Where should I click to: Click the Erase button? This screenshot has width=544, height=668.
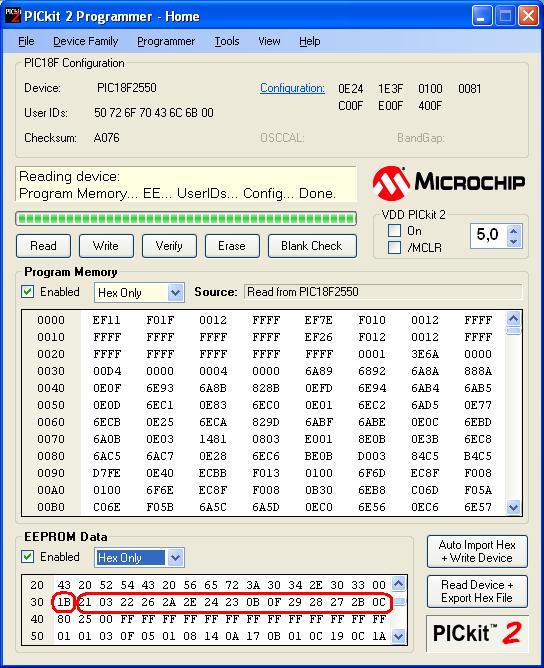pyautogui.click(x=232, y=246)
